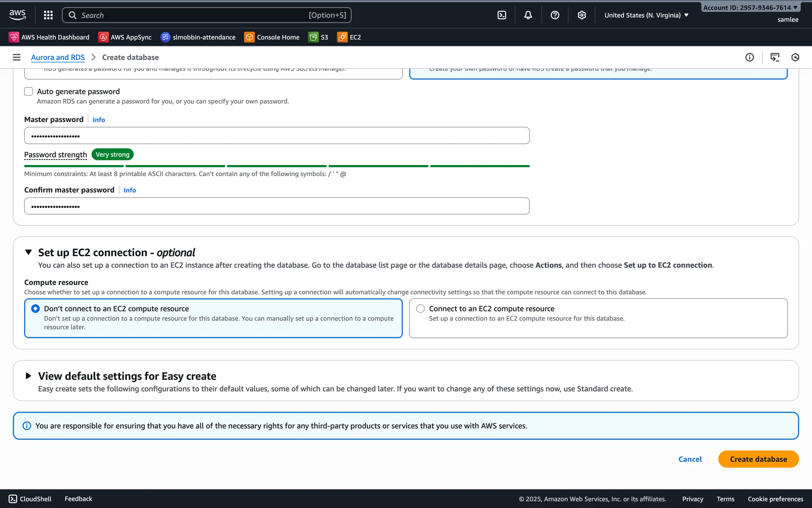Click the Create database button

pos(758,459)
